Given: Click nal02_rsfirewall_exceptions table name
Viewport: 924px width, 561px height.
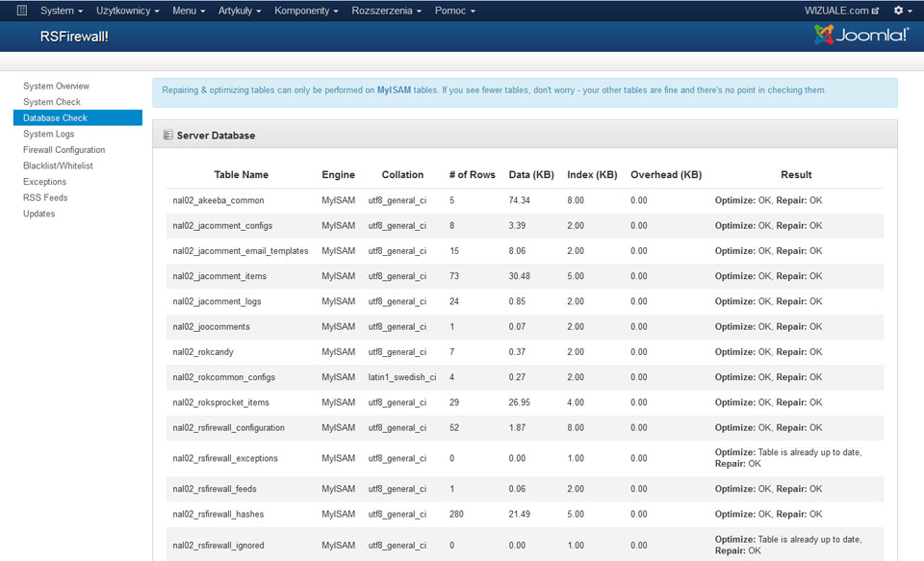Looking at the screenshot, I should (x=225, y=458).
